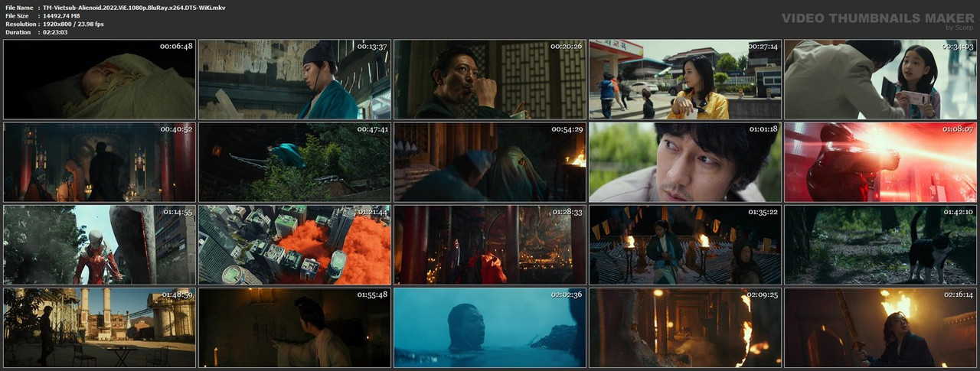Open the thumbnail stamped 00:06:48
Screen dimensions: 980x371
pyautogui.click(x=100, y=80)
